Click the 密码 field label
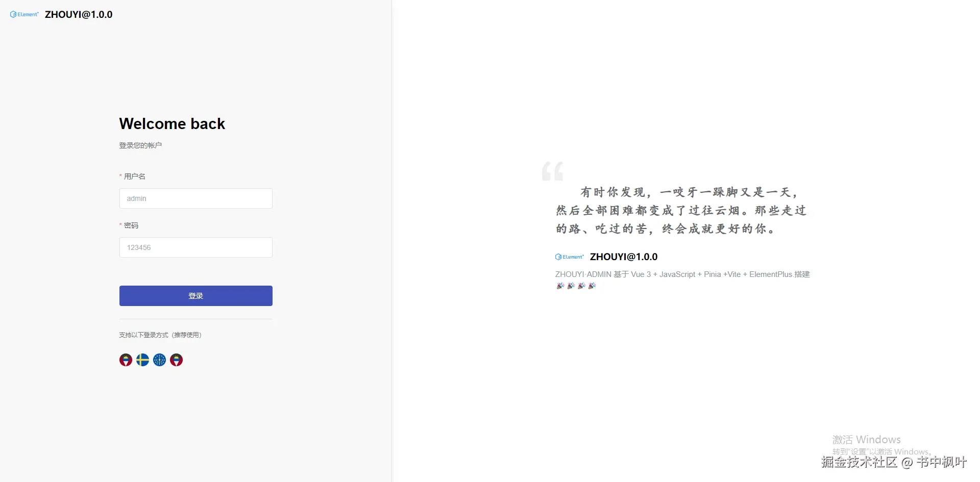980x482 pixels. (131, 225)
